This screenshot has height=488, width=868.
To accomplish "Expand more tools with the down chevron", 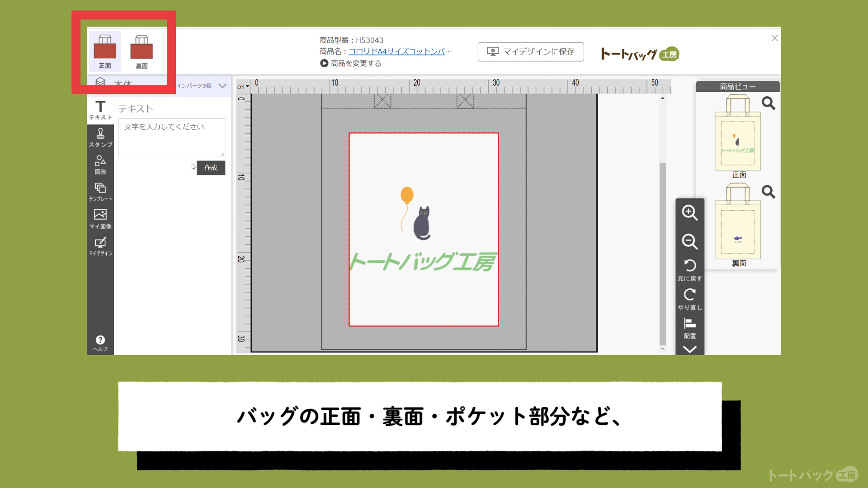I will pyautogui.click(x=690, y=349).
